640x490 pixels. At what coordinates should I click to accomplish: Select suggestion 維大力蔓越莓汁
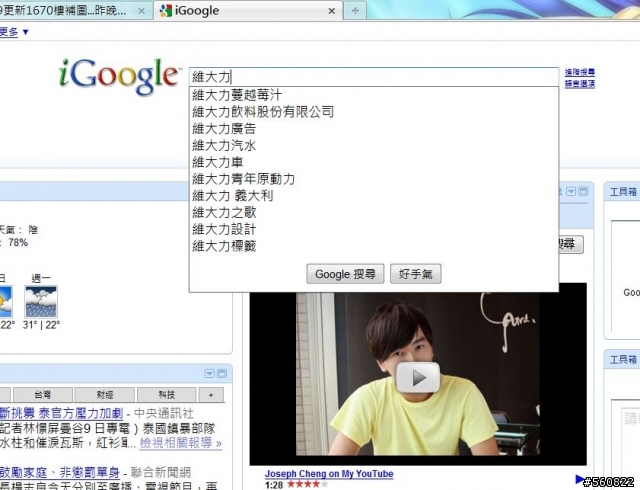[373, 95]
